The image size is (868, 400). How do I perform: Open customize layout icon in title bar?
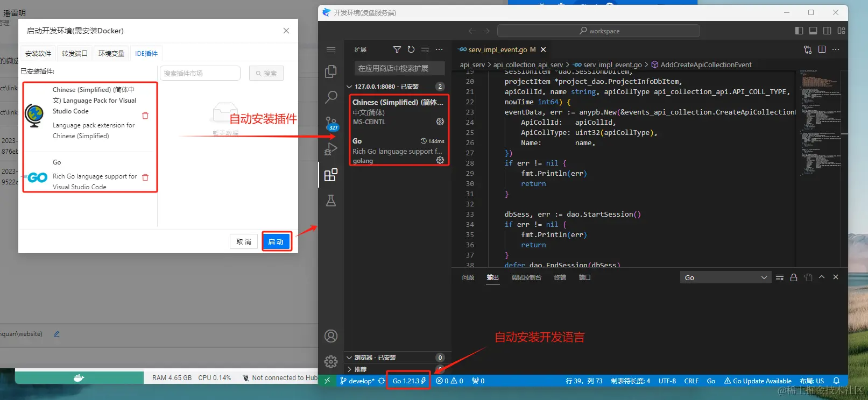842,31
